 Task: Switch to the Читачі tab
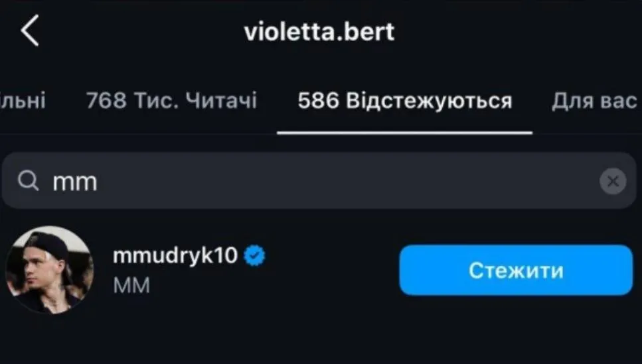pos(171,101)
